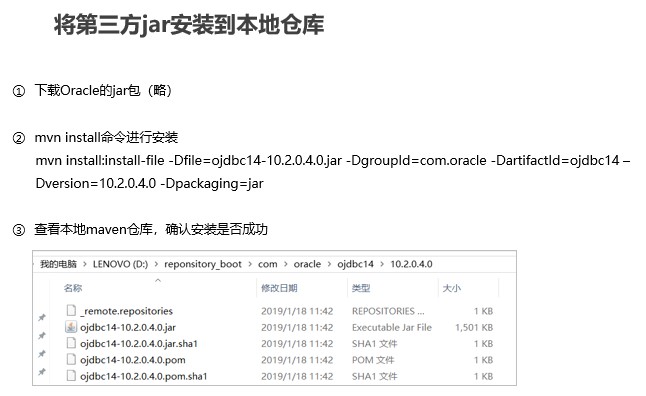646x396 pixels.
Task: Sort by the 类型 column header
Action: pos(361,288)
